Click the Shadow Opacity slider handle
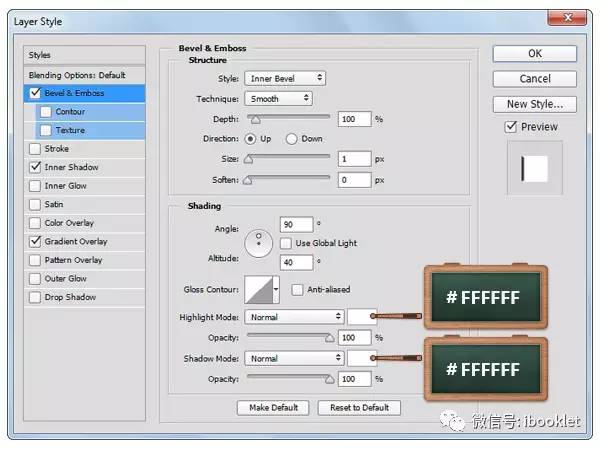The width and height of the screenshot is (600, 449). click(x=329, y=379)
